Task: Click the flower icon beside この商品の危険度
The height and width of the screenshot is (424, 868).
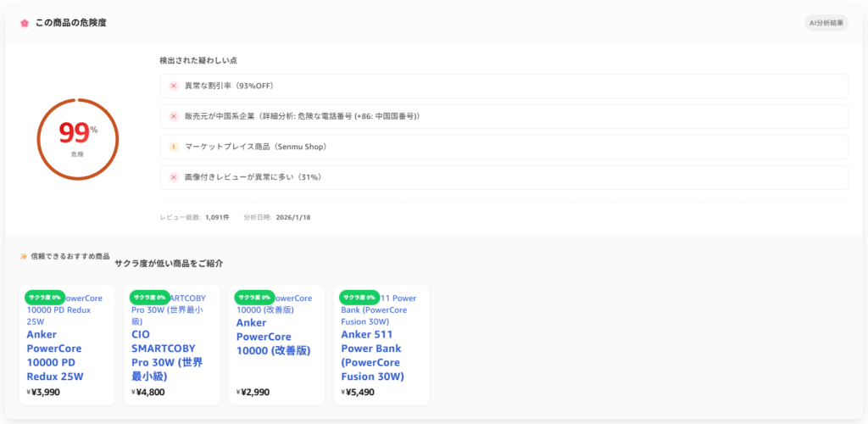Action: click(25, 23)
